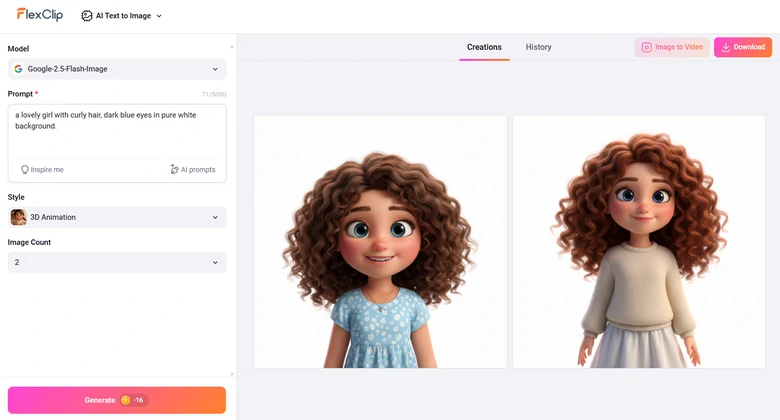The height and width of the screenshot is (420, 780).
Task: Open the Model dropdown Google-2.5-Flash-Image
Action: [117, 69]
